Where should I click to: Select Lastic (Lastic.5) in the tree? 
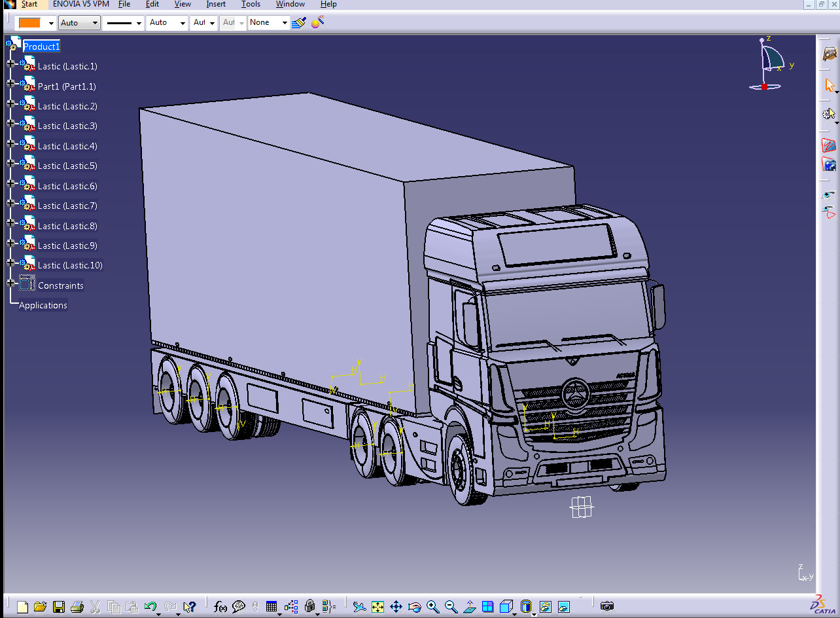67,166
